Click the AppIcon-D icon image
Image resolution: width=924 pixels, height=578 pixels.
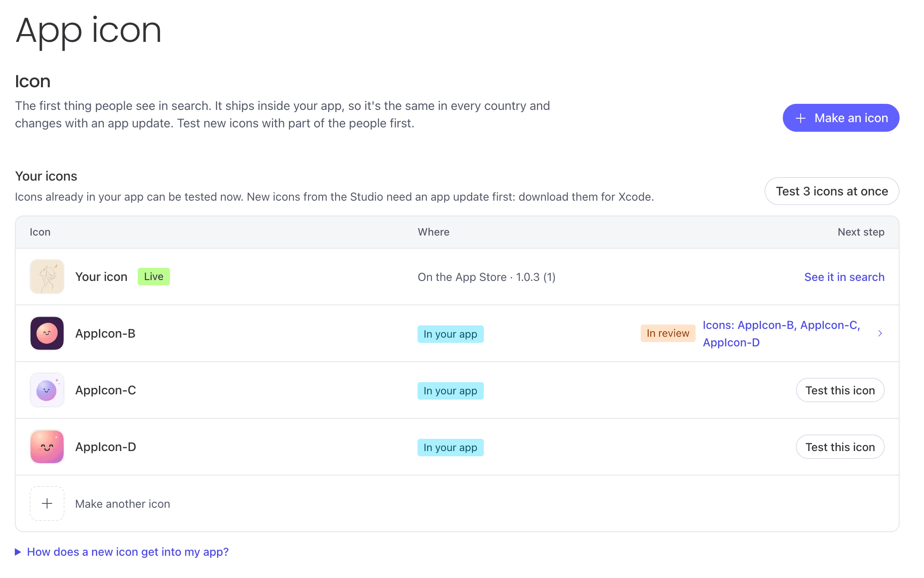(47, 447)
